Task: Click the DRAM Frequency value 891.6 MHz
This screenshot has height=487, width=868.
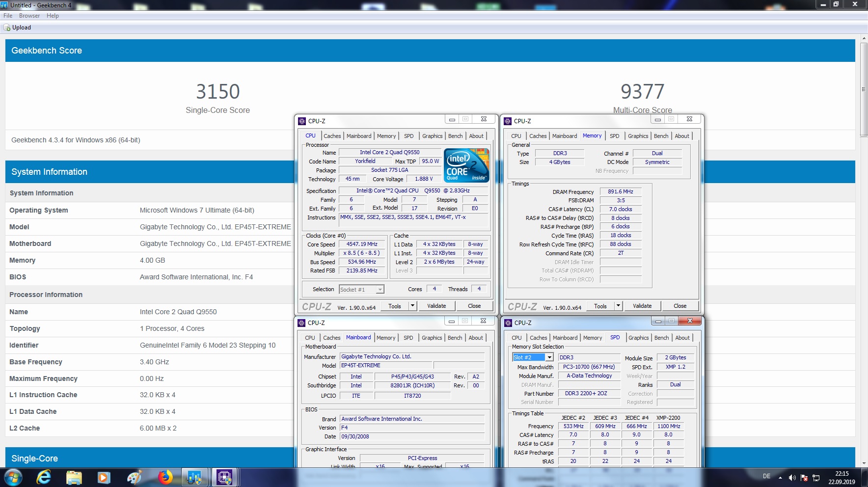Action: 621,191
